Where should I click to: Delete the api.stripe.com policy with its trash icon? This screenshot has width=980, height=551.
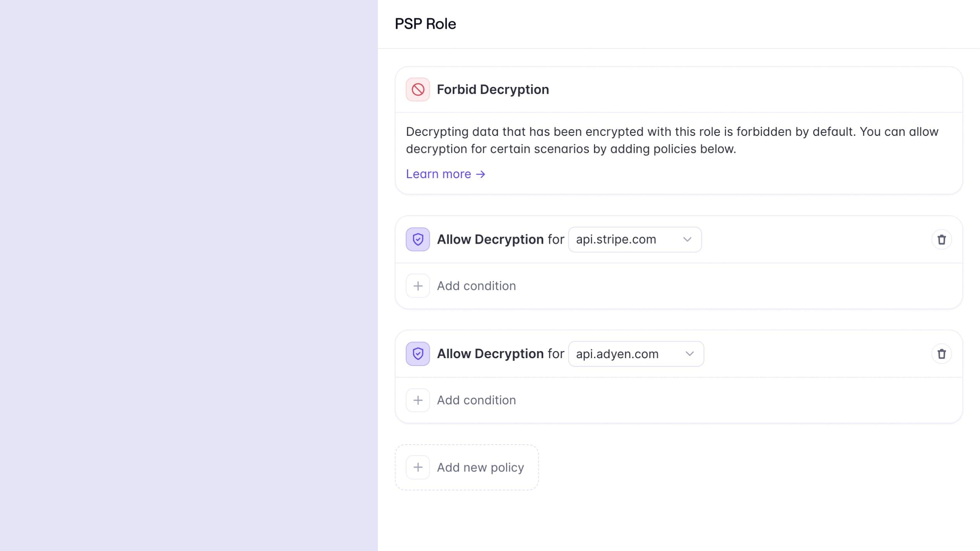[941, 239]
